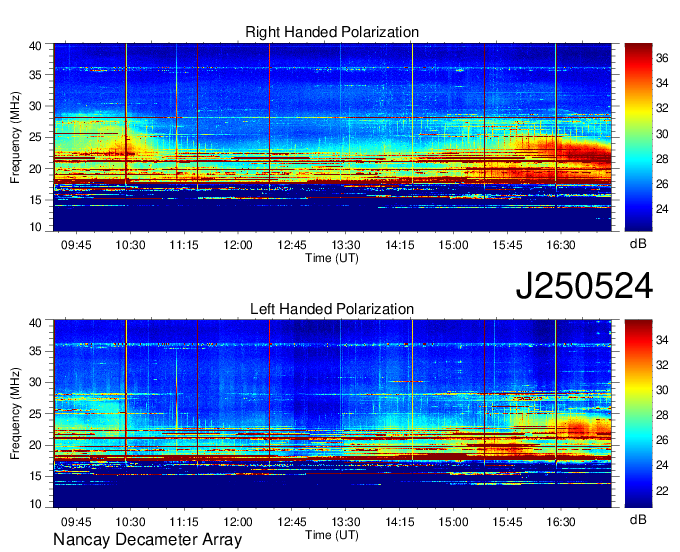Click the 30 value on upper color scale
The width and height of the screenshot is (680, 552).
(x=662, y=134)
